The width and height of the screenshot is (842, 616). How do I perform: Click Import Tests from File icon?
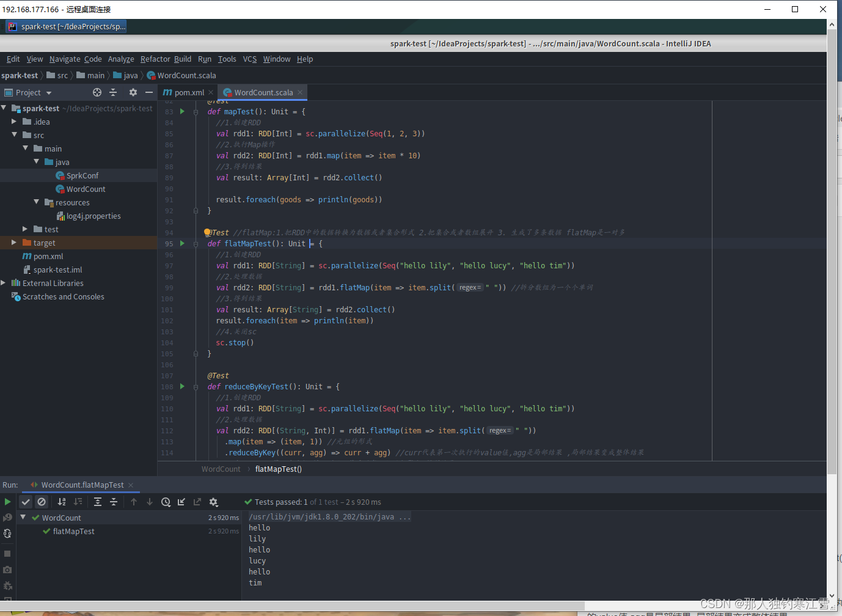pyautogui.click(x=181, y=502)
